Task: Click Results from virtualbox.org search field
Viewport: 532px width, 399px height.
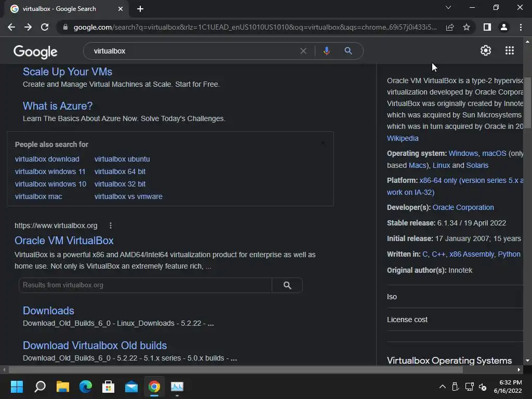Action: [x=145, y=285]
